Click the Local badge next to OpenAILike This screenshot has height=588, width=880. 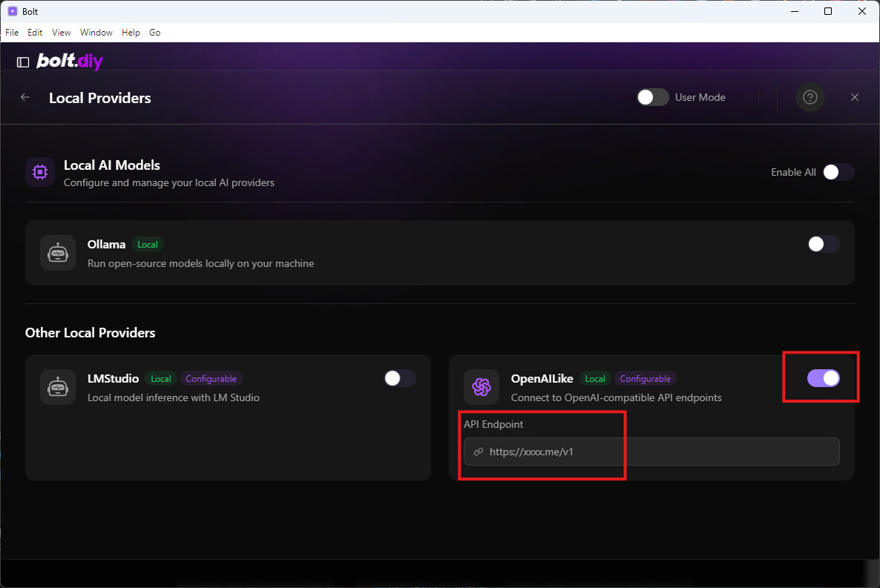click(595, 379)
